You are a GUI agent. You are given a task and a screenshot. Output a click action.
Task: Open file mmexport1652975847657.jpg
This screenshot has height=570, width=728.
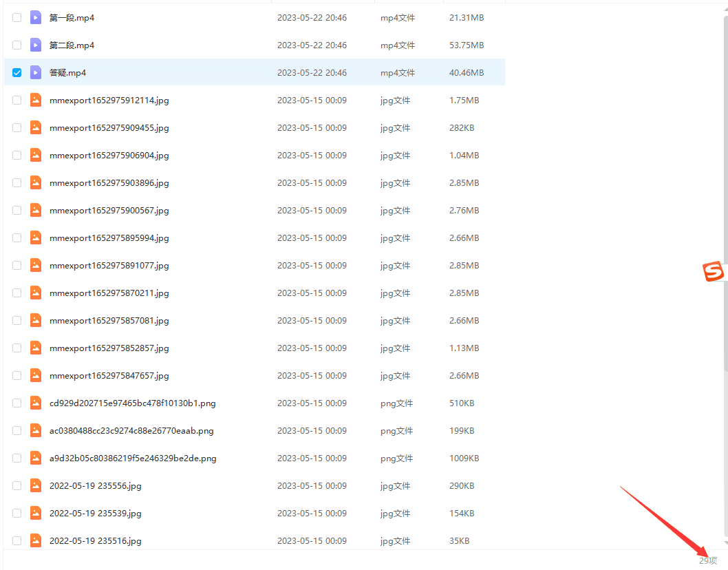pyautogui.click(x=109, y=376)
